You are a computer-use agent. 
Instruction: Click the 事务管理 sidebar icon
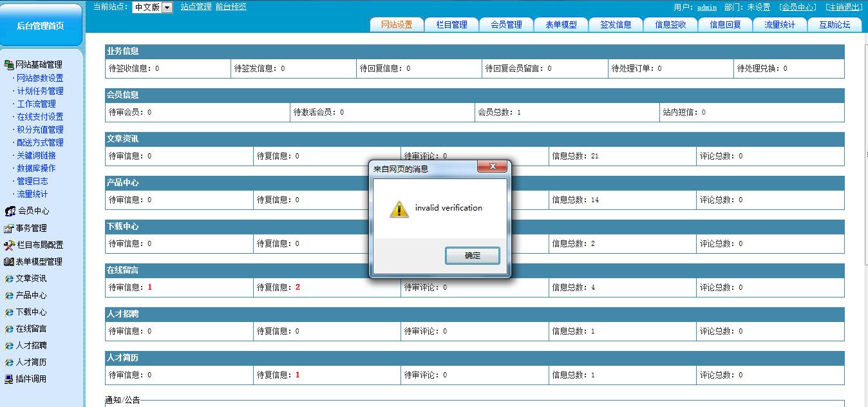[9, 229]
